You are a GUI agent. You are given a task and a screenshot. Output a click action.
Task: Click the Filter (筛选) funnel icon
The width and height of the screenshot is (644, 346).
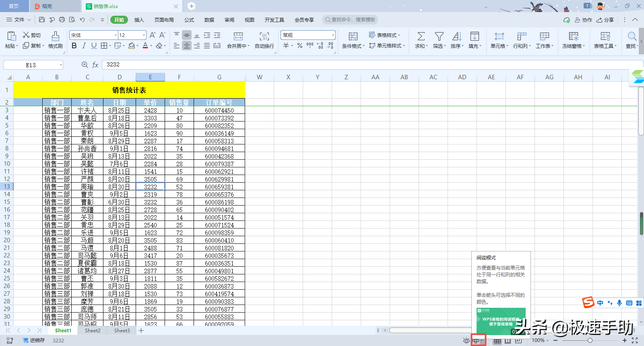point(439,36)
